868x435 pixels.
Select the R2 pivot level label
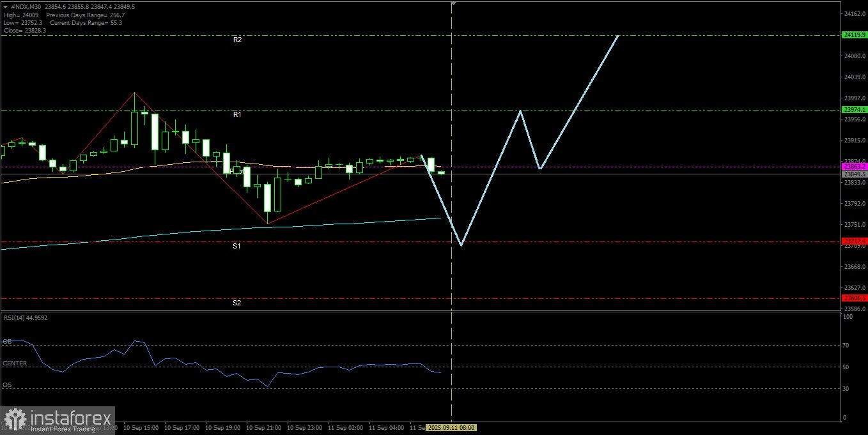click(x=237, y=40)
